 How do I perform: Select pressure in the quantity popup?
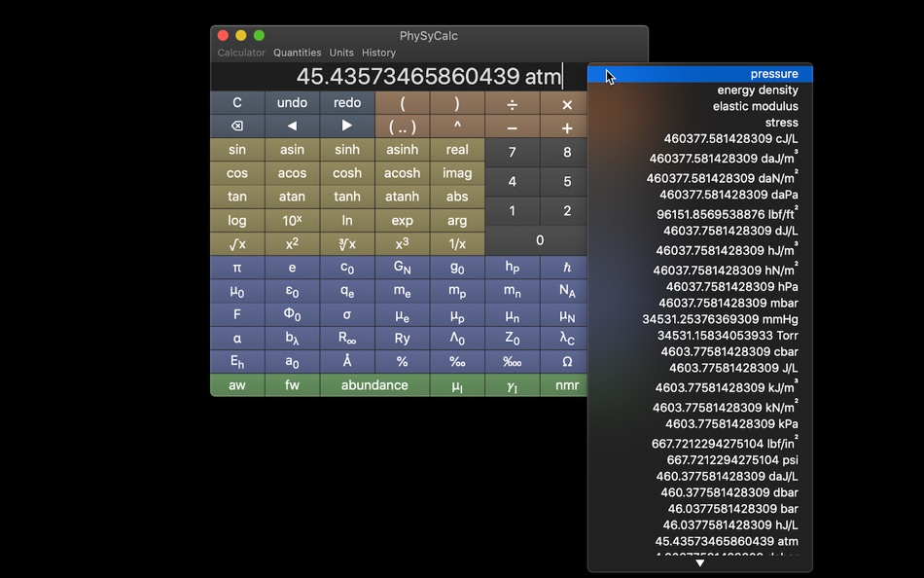tap(700, 74)
